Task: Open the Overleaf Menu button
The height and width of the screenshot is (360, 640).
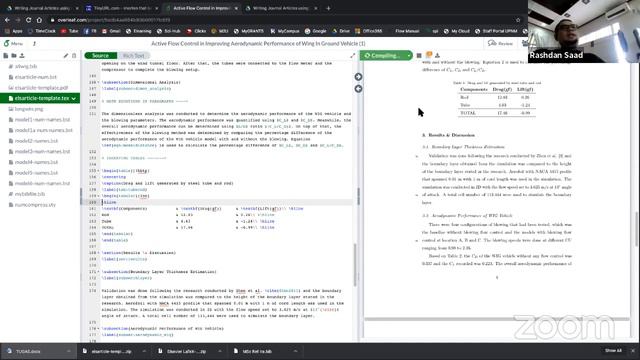Action: click(x=13, y=43)
